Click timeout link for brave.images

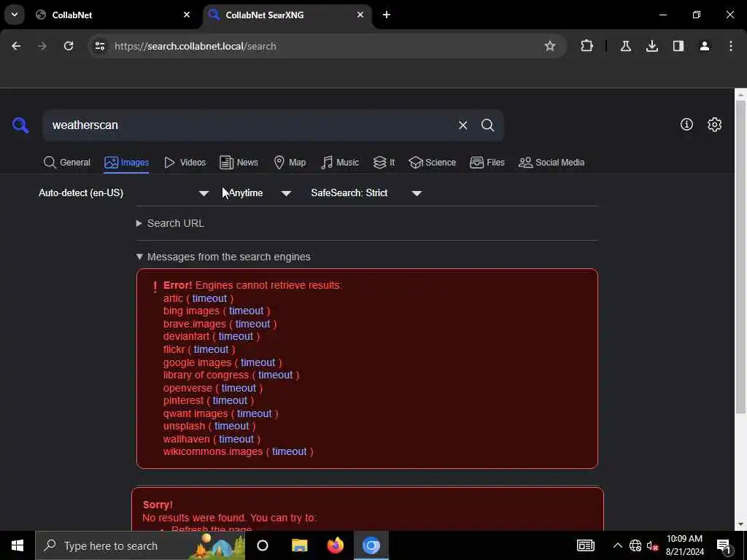[252, 324]
